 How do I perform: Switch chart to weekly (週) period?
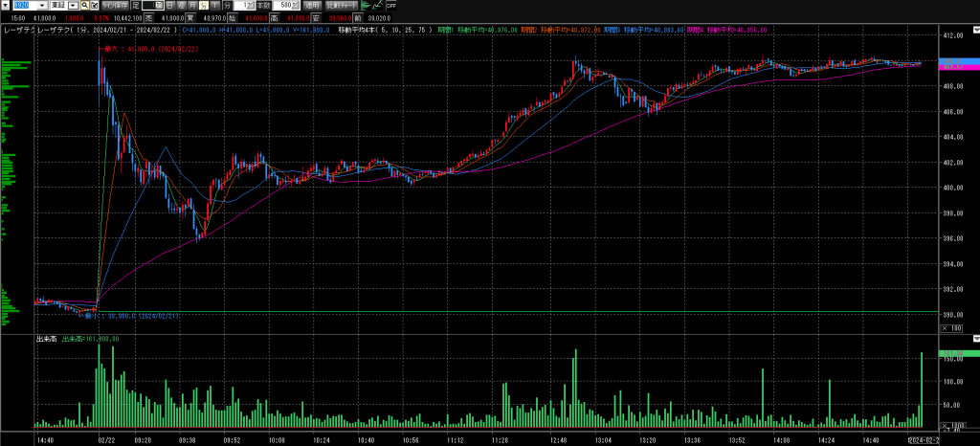(x=181, y=6)
